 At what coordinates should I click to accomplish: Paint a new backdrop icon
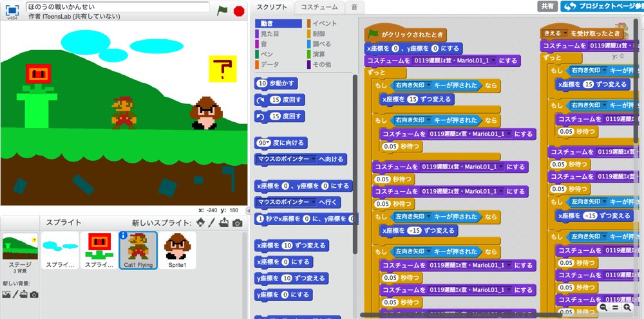pyautogui.click(x=15, y=294)
